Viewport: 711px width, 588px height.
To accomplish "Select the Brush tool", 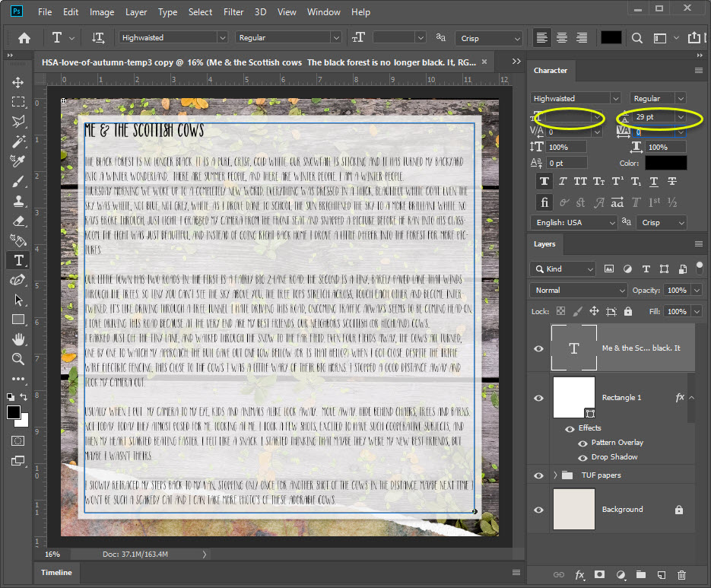I will click(18, 182).
